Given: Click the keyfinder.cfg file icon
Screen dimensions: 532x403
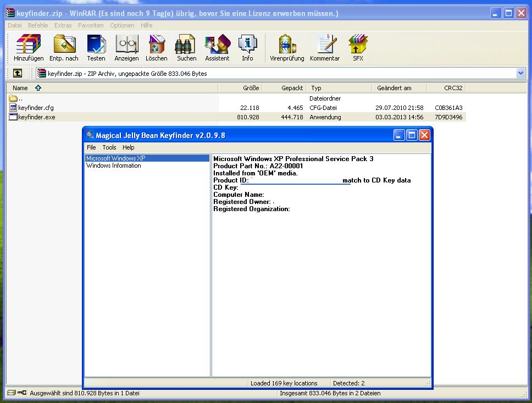Looking at the screenshot, I should tap(13, 108).
